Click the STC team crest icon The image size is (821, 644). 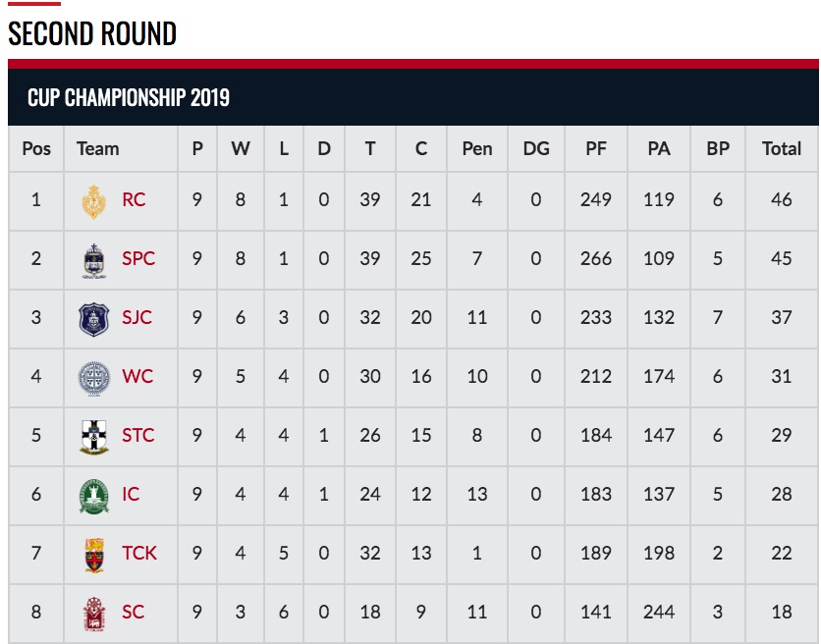[x=93, y=436]
